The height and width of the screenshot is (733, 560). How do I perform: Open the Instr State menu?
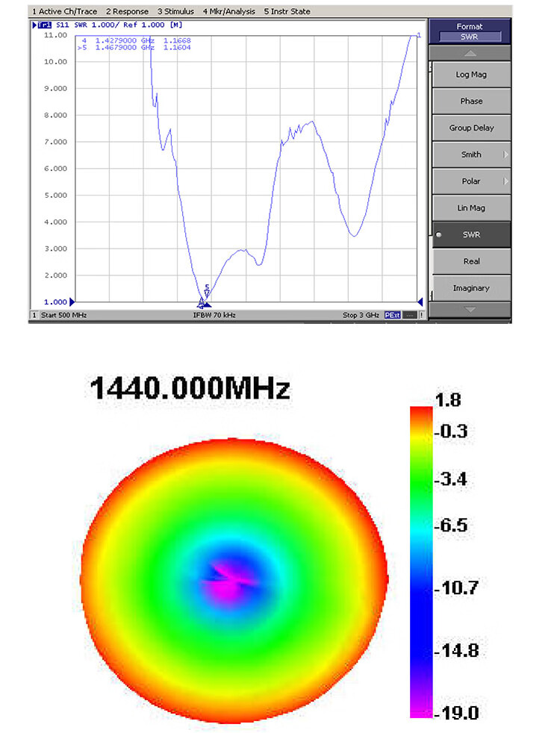(287, 11)
